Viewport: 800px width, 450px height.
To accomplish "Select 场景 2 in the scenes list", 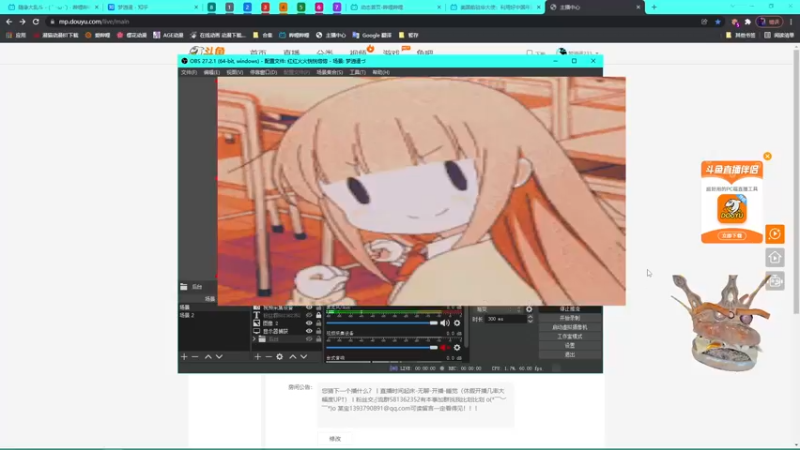I will [214, 315].
